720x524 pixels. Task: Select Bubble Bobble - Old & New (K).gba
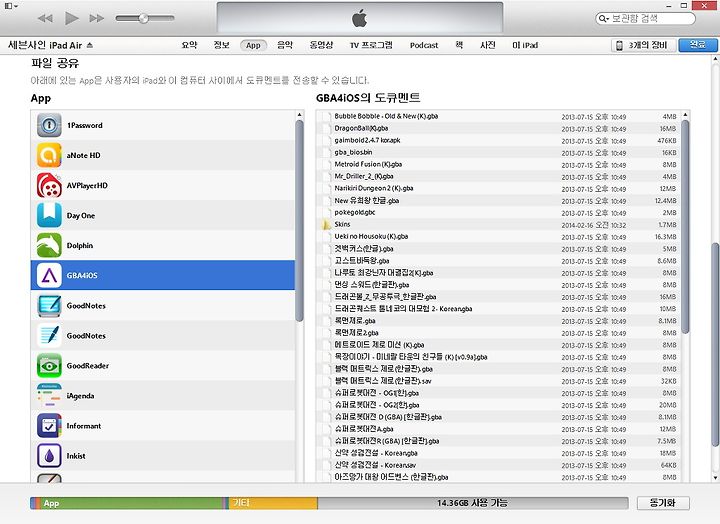[498, 117]
